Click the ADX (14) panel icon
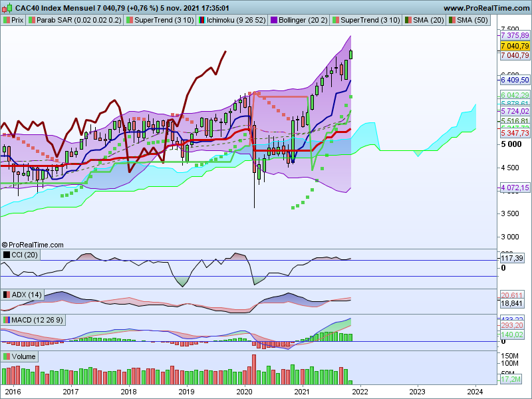532x399 pixels. click(x=7, y=295)
